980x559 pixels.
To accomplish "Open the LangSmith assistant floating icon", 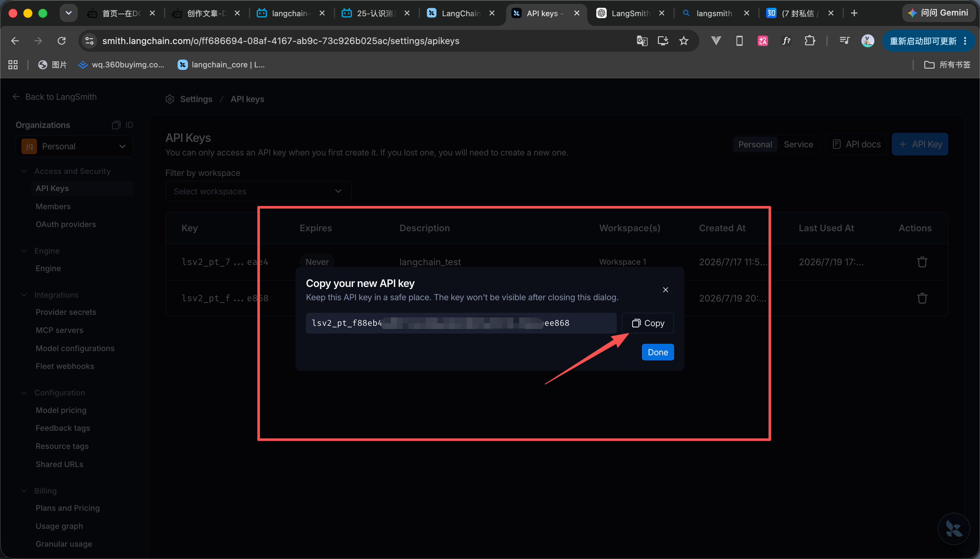I will (x=953, y=529).
